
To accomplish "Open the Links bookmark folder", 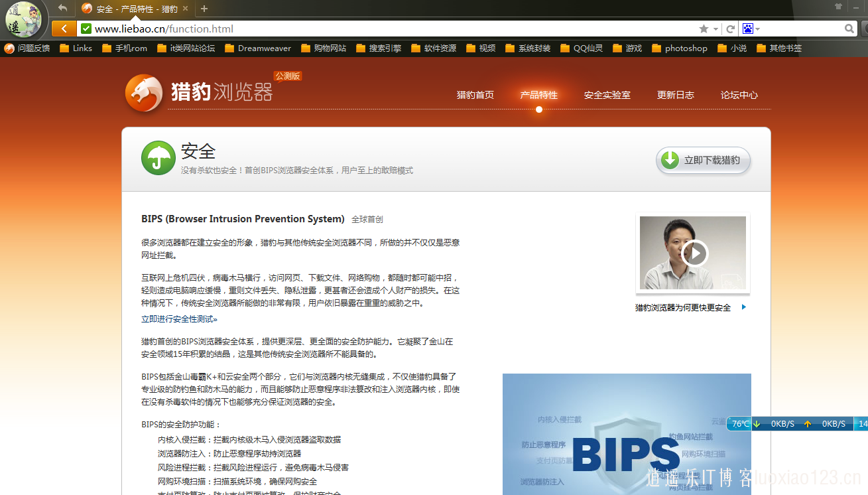I will 76,48.
